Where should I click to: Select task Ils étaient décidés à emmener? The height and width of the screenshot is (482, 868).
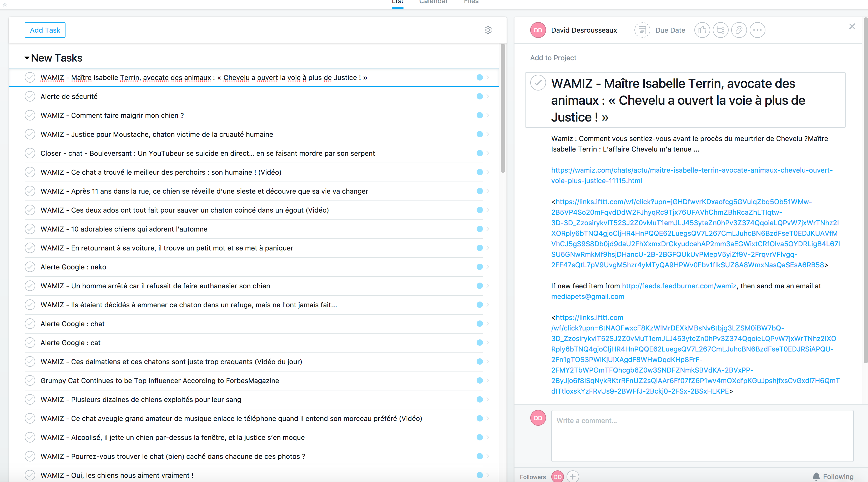[x=189, y=305]
